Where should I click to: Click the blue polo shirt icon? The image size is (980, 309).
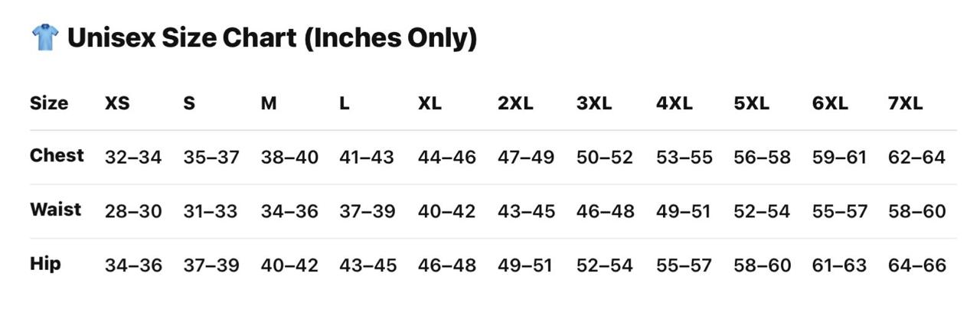(x=45, y=37)
